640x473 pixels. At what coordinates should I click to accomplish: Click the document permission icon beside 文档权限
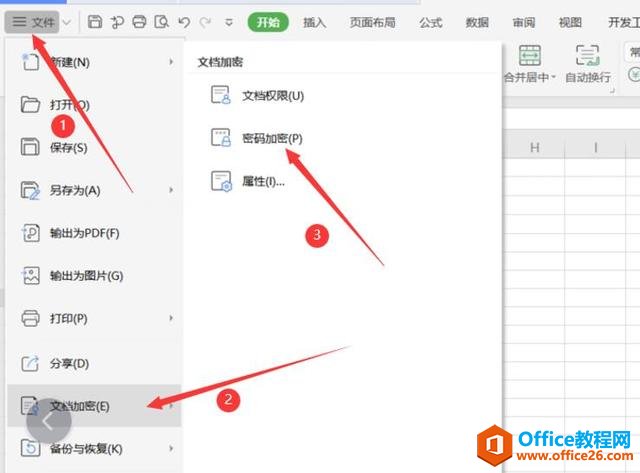[221, 95]
